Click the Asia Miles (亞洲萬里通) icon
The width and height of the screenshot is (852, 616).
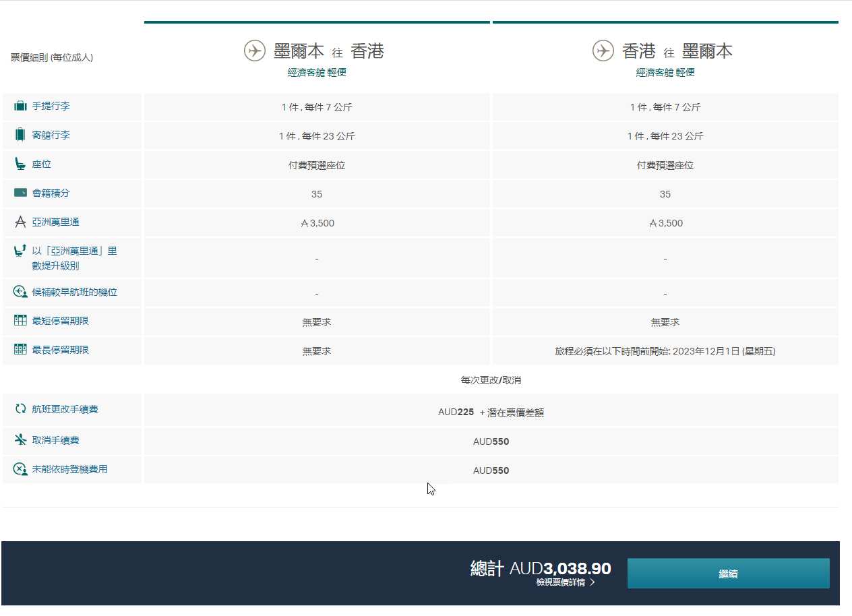(20, 222)
